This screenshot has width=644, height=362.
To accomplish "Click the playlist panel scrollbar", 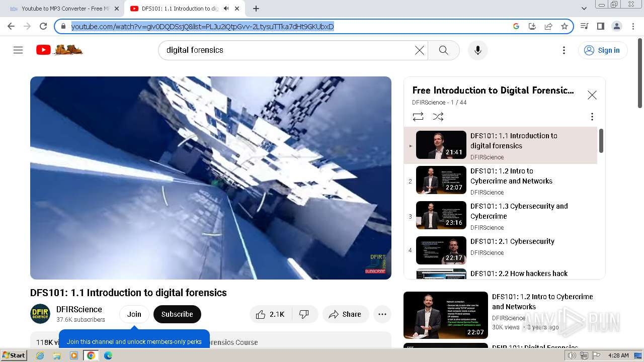I will click(x=601, y=141).
